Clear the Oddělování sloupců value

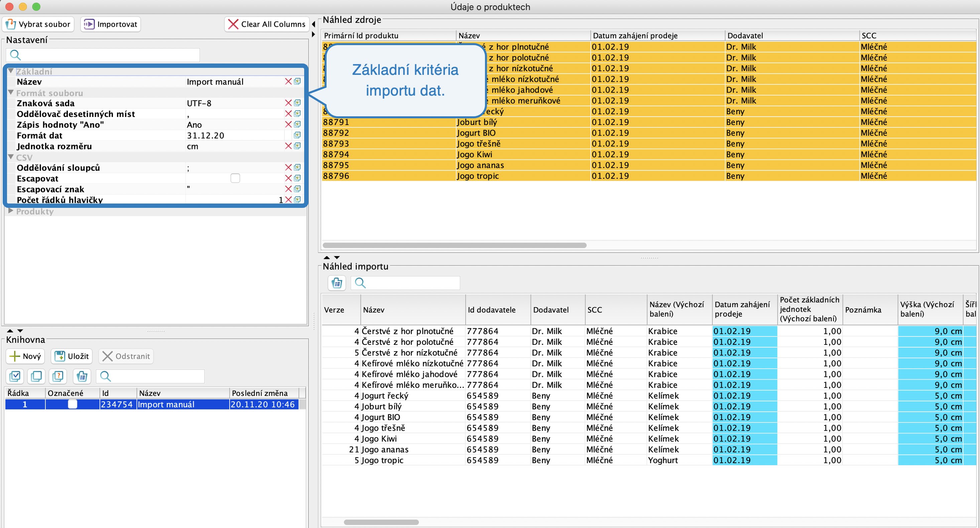click(x=288, y=167)
